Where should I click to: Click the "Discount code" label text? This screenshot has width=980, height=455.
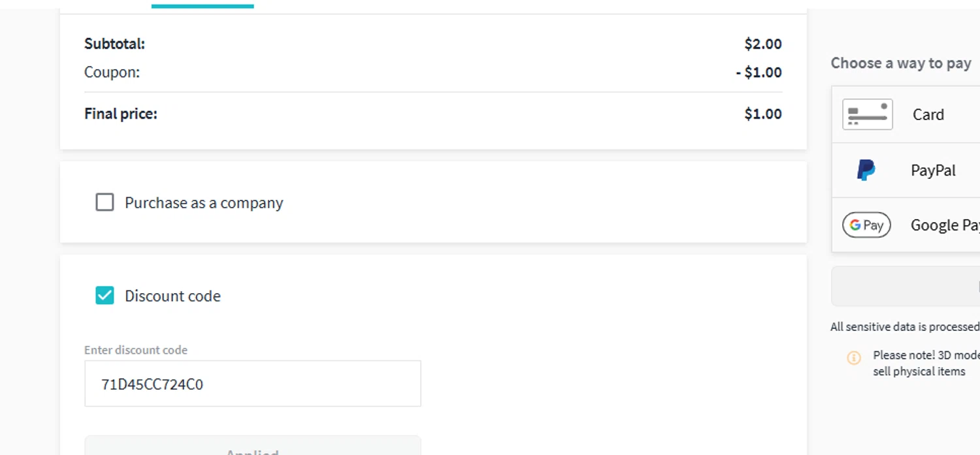point(172,296)
